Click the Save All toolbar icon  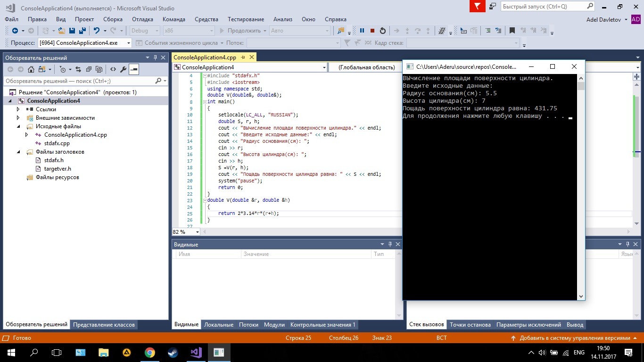(82, 31)
